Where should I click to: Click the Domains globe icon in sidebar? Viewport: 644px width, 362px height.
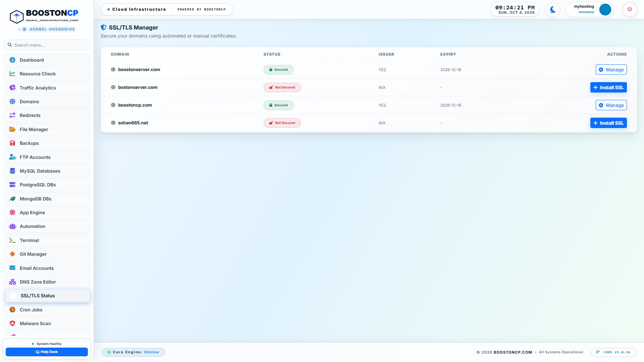click(x=12, y=102)
